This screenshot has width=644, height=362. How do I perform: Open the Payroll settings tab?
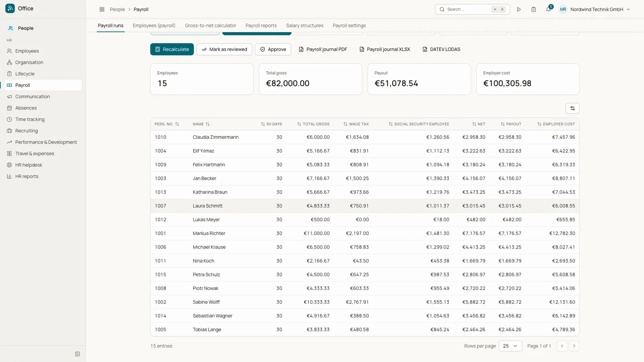pyautogui.click(x=349, y=25)
